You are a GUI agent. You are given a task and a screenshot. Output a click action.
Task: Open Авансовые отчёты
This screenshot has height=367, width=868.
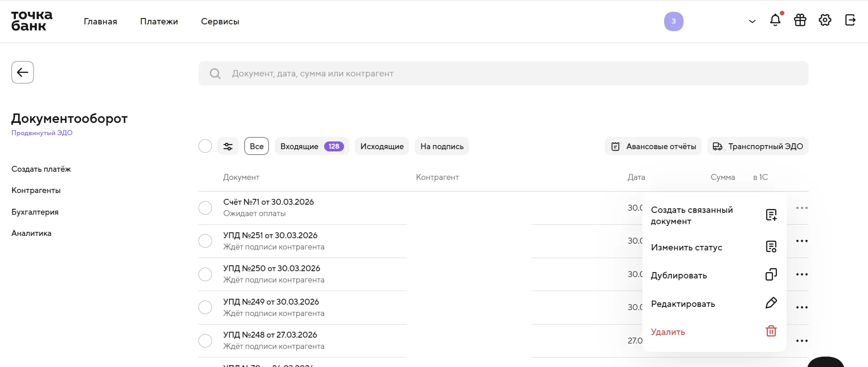[x=653, y=146]
